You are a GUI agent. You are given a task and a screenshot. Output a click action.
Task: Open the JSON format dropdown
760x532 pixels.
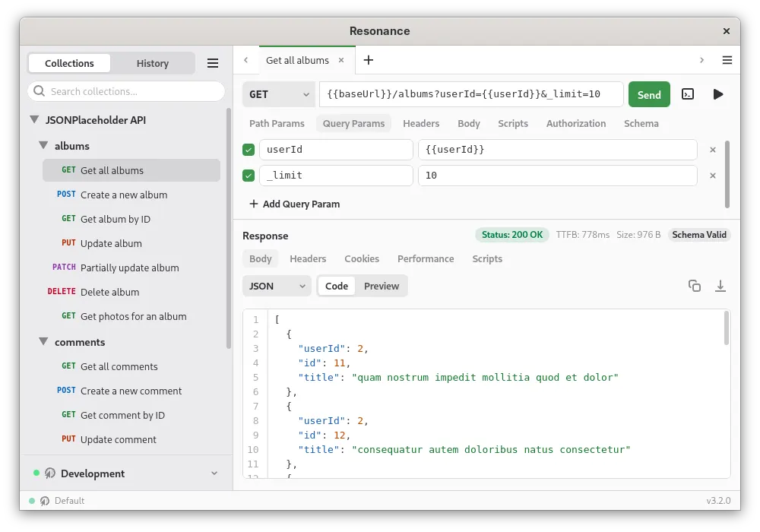(x=277, y=286)
